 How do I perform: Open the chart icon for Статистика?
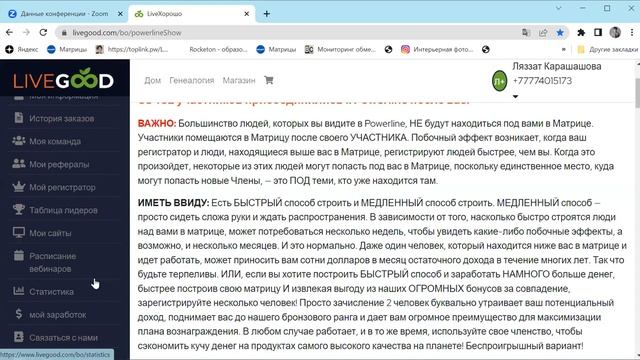[19, 291]
